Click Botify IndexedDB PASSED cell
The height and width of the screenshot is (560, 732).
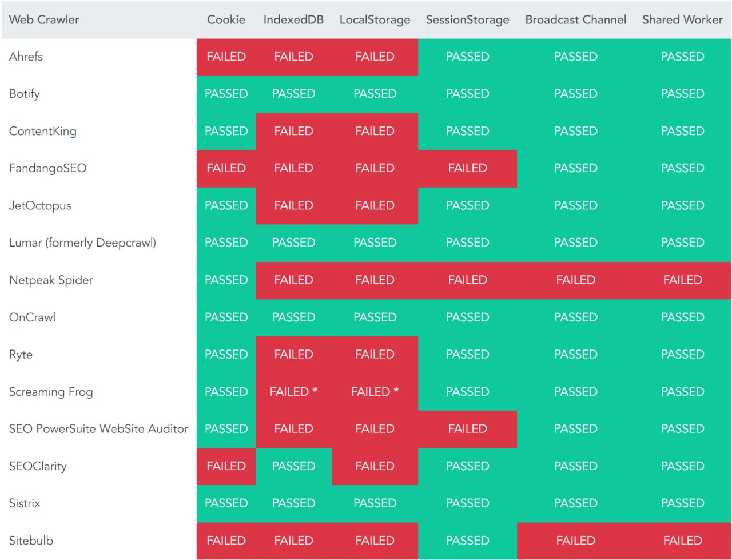tap(293, 94)
